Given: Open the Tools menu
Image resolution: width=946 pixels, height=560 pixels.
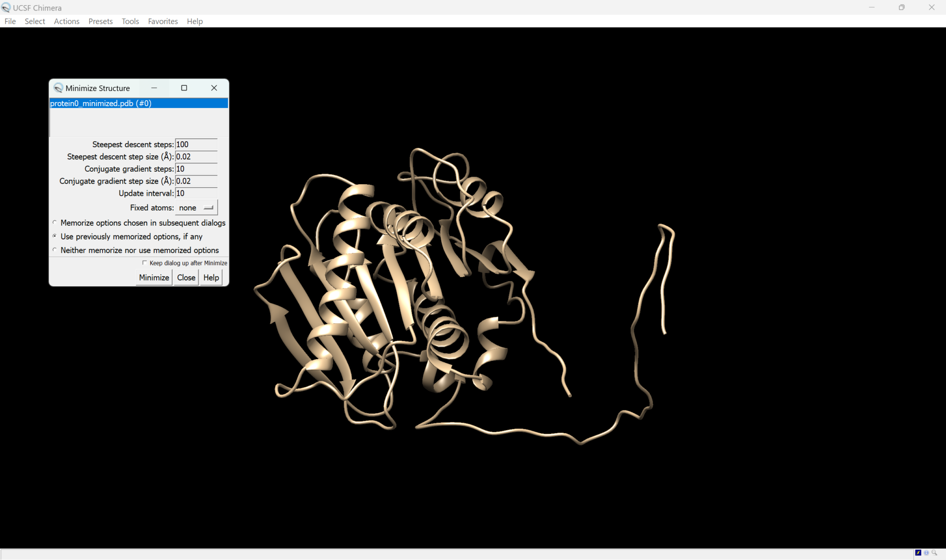Looking at the screenshot, I should [x=130, y=21].
